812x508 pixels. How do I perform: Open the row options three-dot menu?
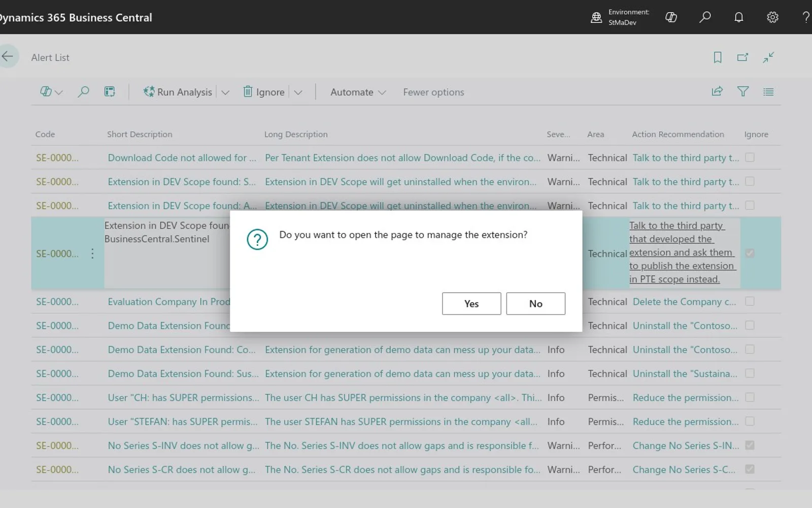tap(92, 253)
